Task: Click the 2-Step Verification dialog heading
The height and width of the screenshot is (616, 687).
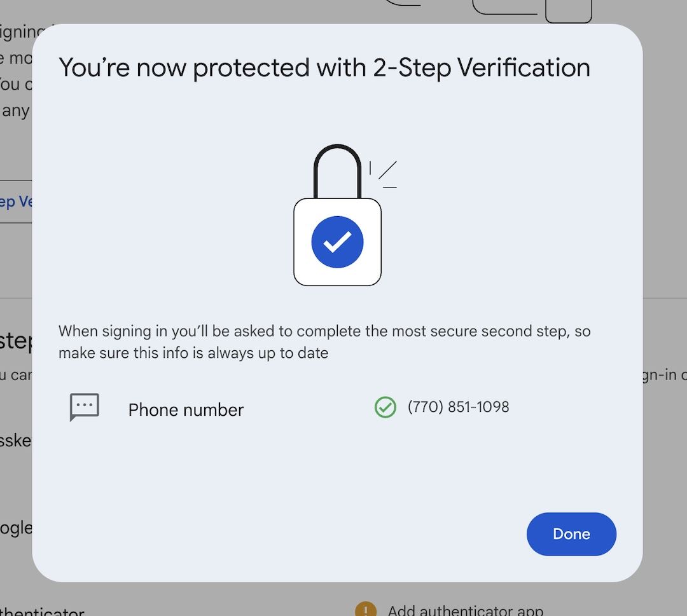Action: [x=324, y=67]
